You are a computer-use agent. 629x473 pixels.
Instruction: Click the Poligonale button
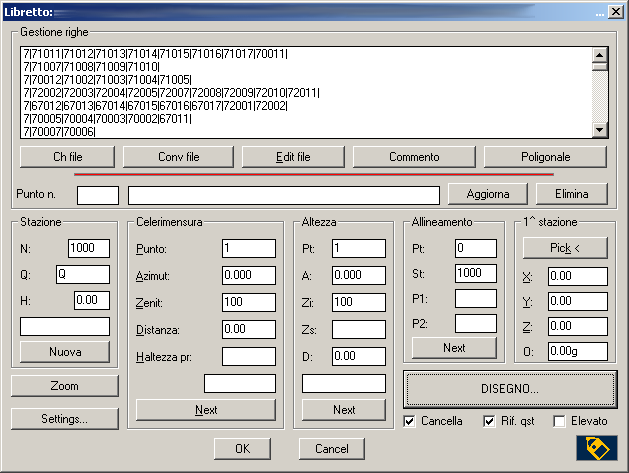[545, 157]
